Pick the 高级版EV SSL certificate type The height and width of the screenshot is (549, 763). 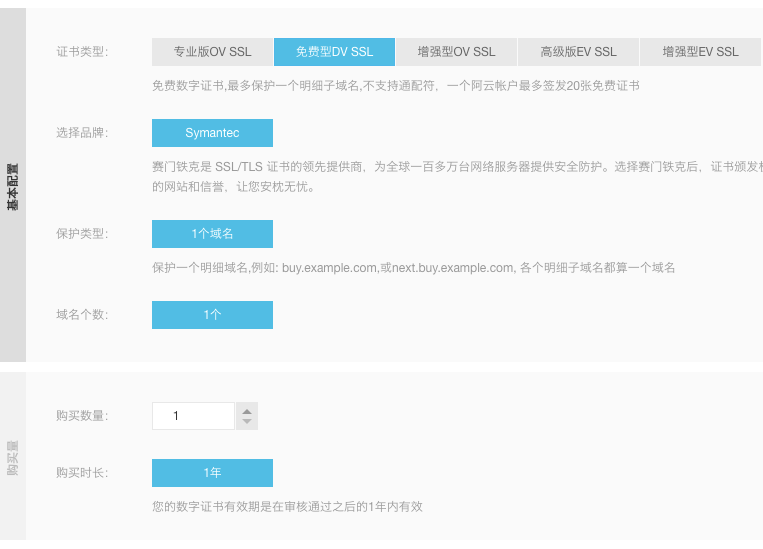(x=578, y=52)
